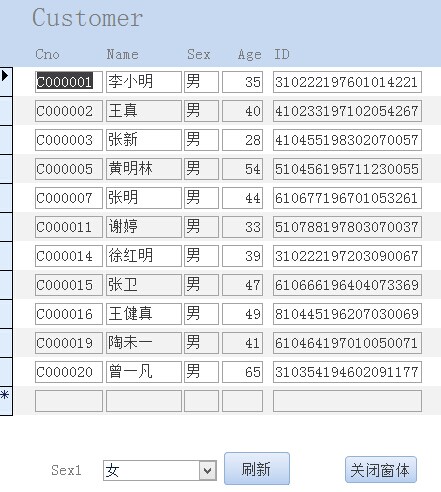
Task: Click the Age field showing 28
Action: coord(242,140)
